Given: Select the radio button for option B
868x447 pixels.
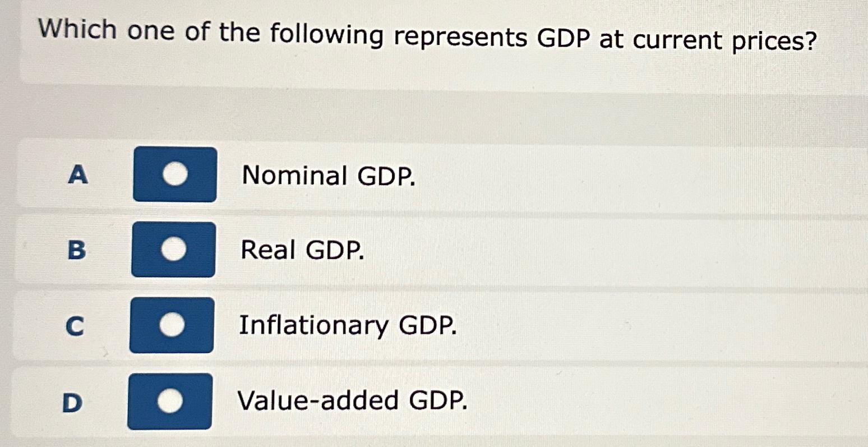Looking at the screenshot, I should [174, 250].
